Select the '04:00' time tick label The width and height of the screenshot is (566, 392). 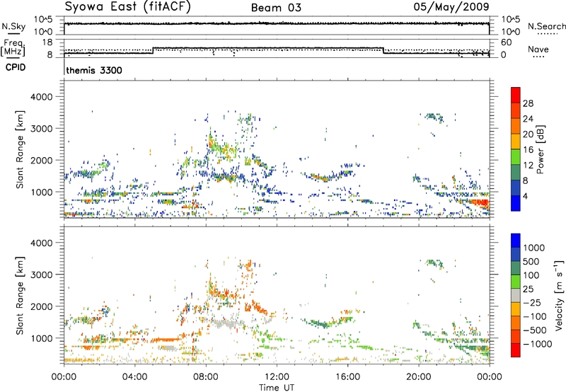click(x=134, y=377)
